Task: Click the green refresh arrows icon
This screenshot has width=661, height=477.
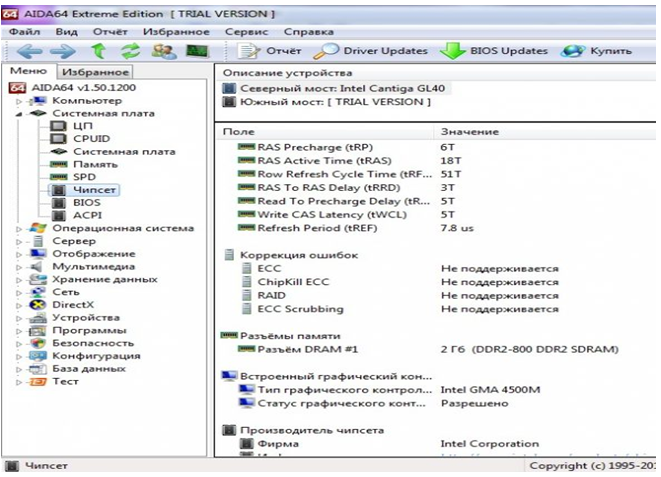Action: tap(131, 51)
